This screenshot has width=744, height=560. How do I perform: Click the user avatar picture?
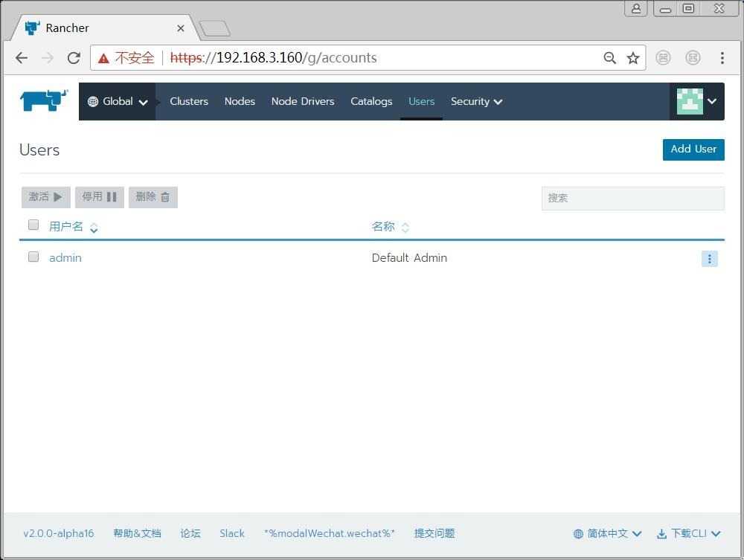tap(690, 101)
